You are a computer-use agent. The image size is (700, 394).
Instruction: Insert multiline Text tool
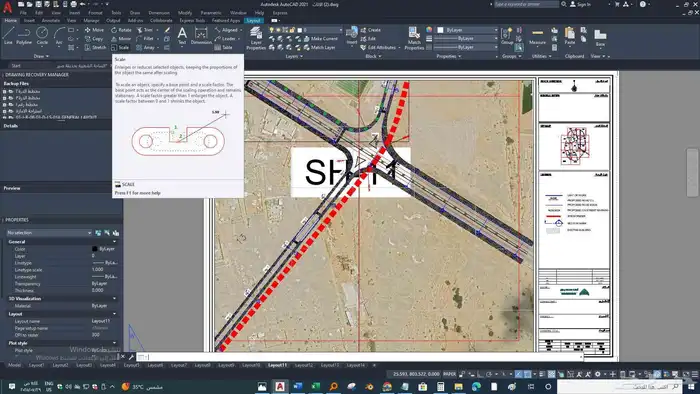(182, 36)
